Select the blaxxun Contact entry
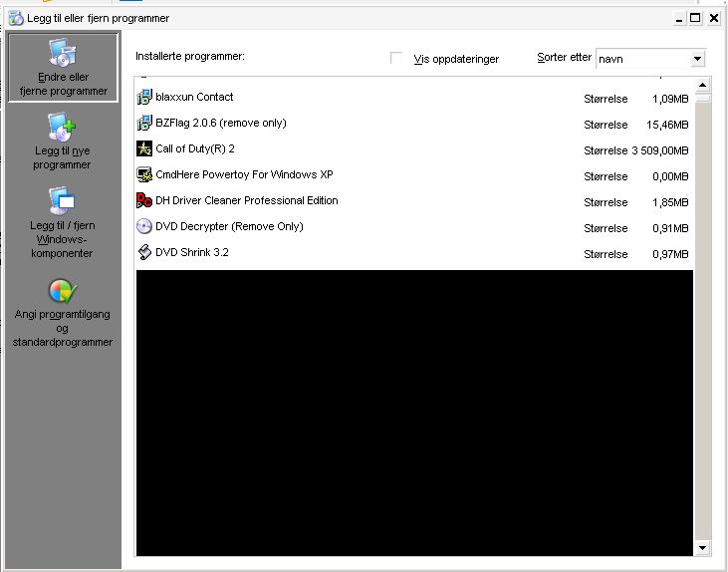The height and width of the screenshot is (572, 728). click(414, 97)
